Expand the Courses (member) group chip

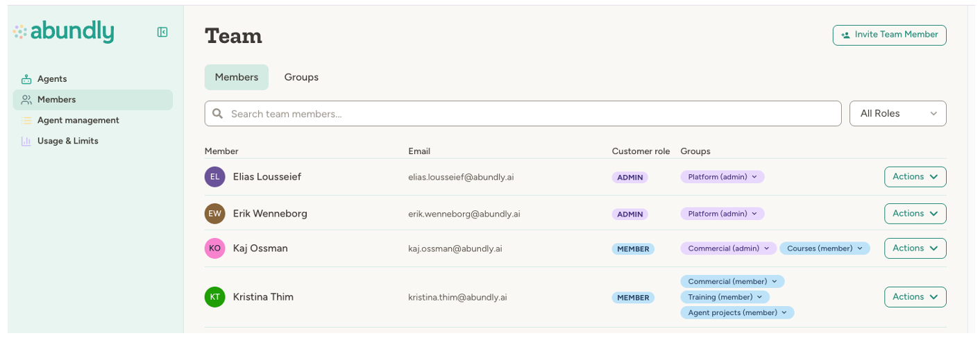click(825, 248)
